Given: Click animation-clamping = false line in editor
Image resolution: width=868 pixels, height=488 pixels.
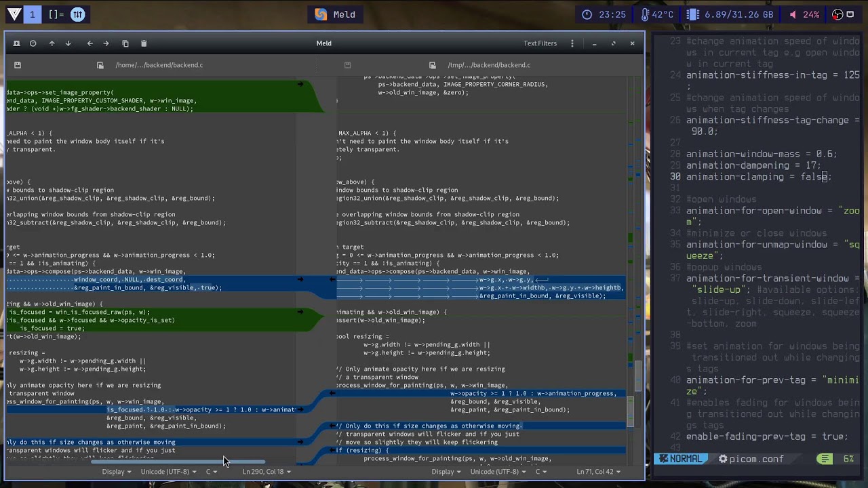Looking at the screenshot, I should [758, 177].
